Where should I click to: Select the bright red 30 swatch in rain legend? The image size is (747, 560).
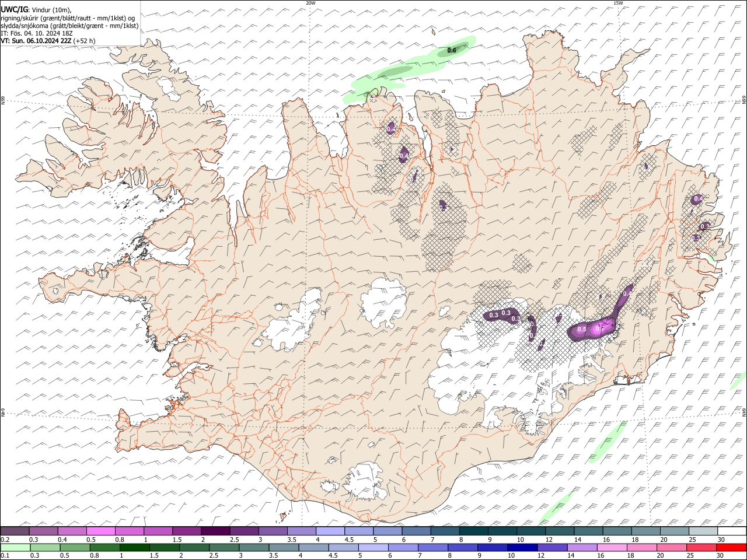tap(732, 547)
